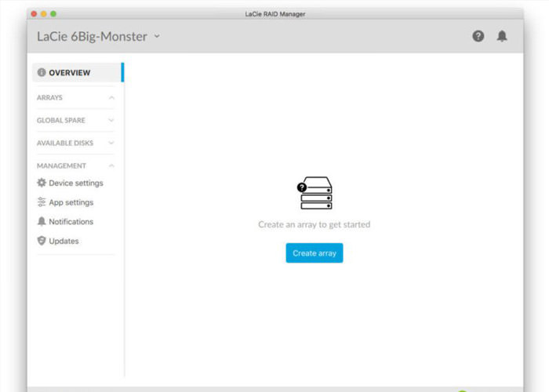
Task: Open App settings
Action: [65, 202]
